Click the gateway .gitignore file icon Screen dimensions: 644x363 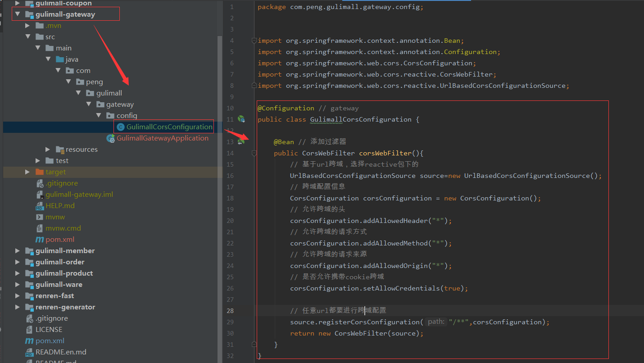[40, 183]
